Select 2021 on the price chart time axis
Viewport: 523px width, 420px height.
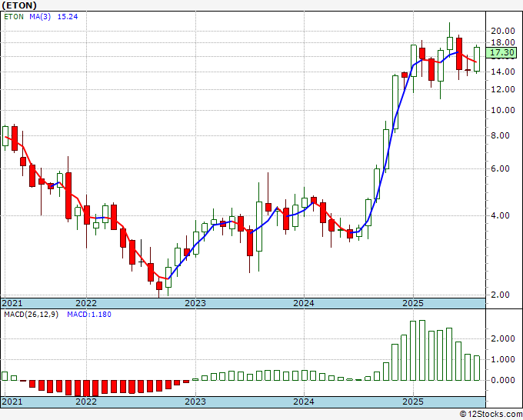point(12,303)
